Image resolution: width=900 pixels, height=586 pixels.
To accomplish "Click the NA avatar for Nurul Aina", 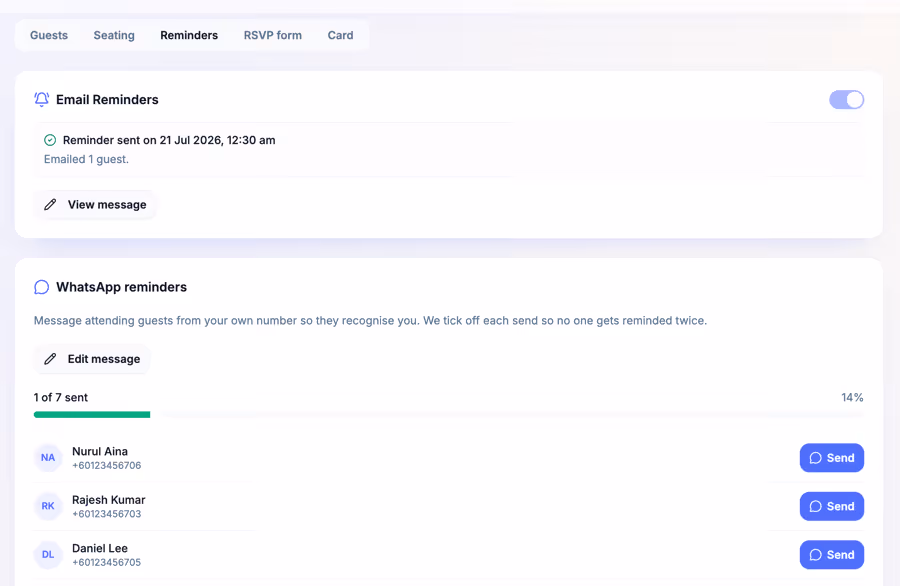I will click(48, 457).
